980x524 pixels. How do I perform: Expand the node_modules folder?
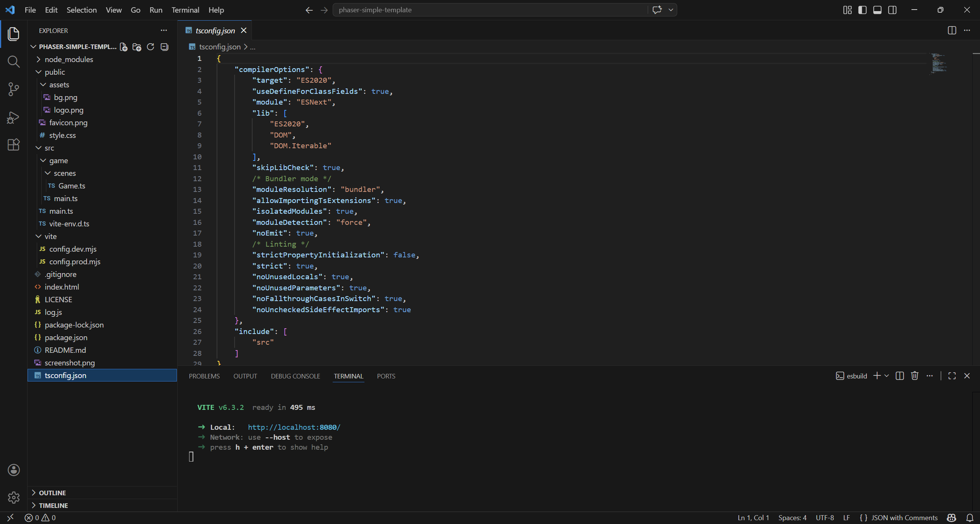pyautogui.click(x=69, y=59)
